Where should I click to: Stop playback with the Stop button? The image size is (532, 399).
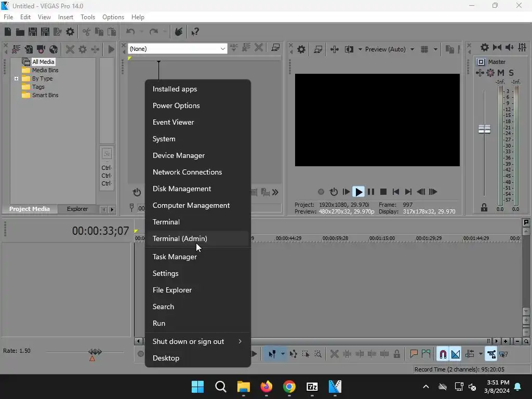click(x=383, y=192)
